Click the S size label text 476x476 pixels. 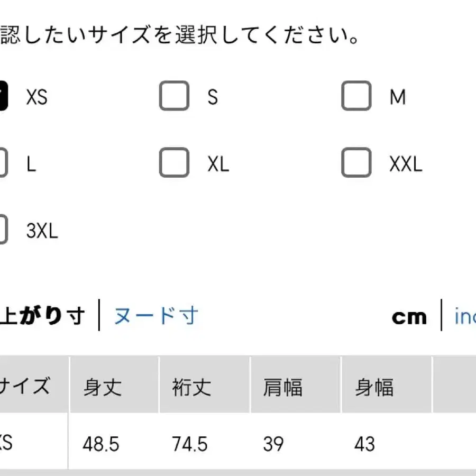click(212, 97)
